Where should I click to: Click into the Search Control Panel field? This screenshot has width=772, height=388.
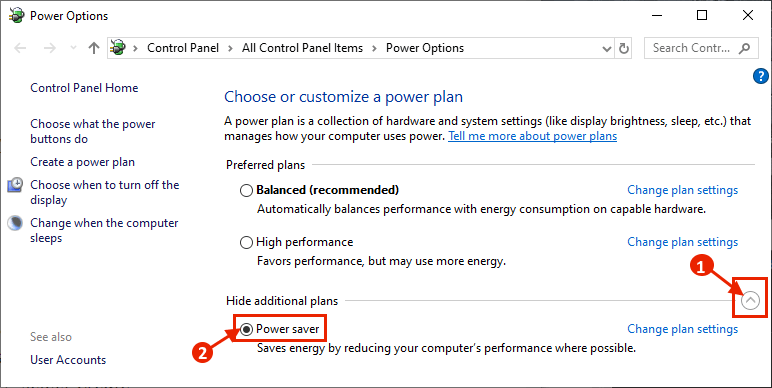(690, 48)
